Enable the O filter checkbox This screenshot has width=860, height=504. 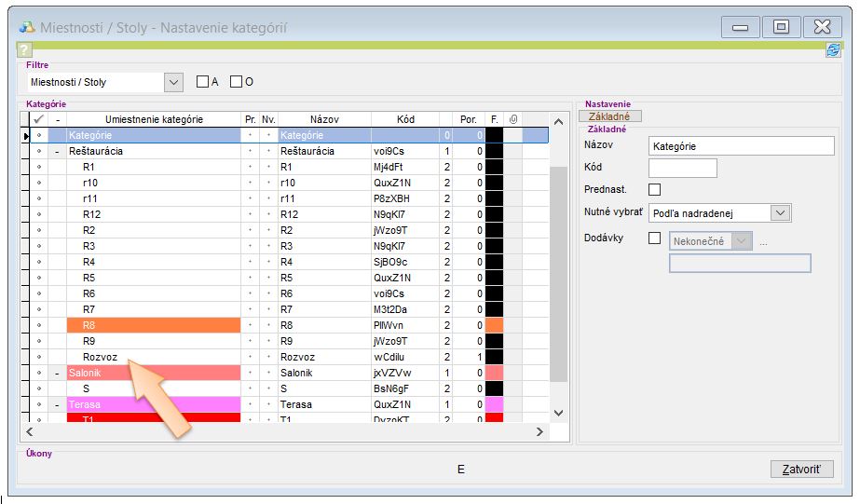236,82
